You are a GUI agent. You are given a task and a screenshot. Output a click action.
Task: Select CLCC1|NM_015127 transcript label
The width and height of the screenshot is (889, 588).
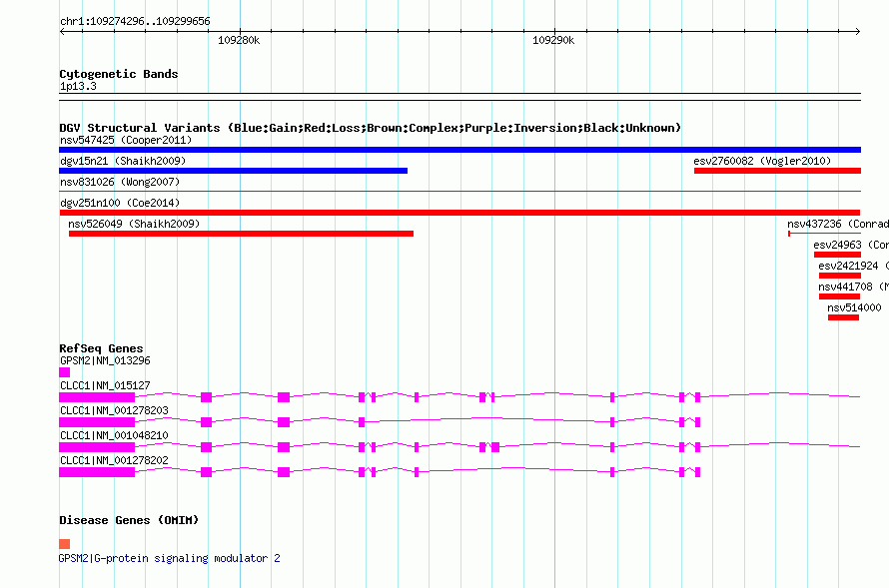click(x=105, y=385)
